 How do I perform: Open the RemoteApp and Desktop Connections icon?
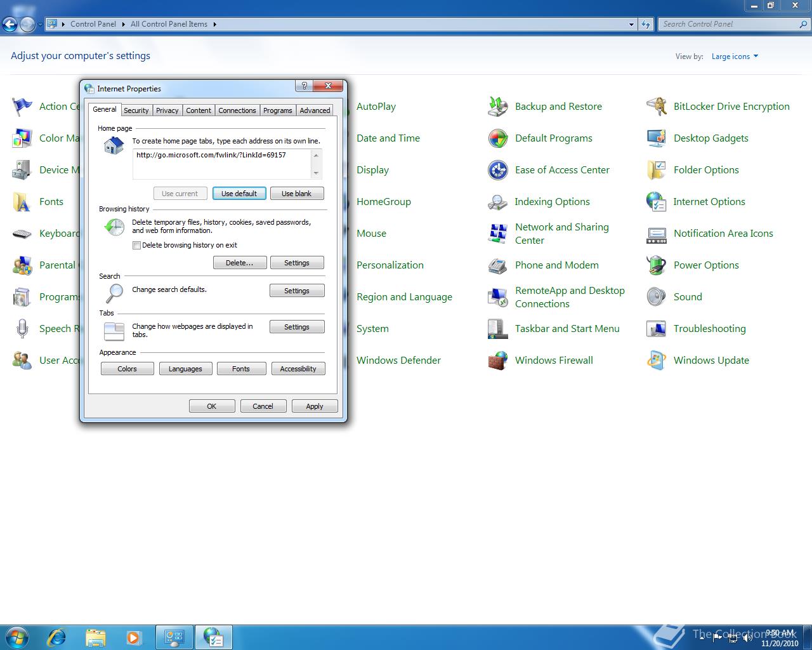point(498,297)
